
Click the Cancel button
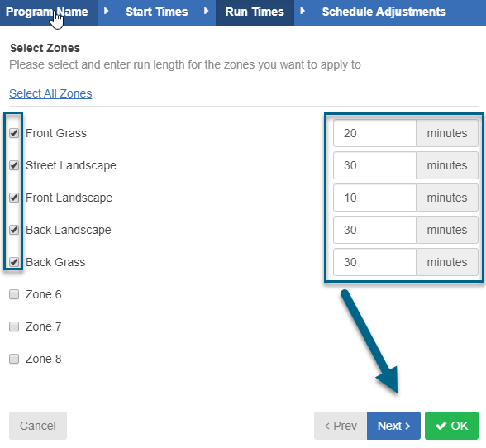tap(38, 426)
